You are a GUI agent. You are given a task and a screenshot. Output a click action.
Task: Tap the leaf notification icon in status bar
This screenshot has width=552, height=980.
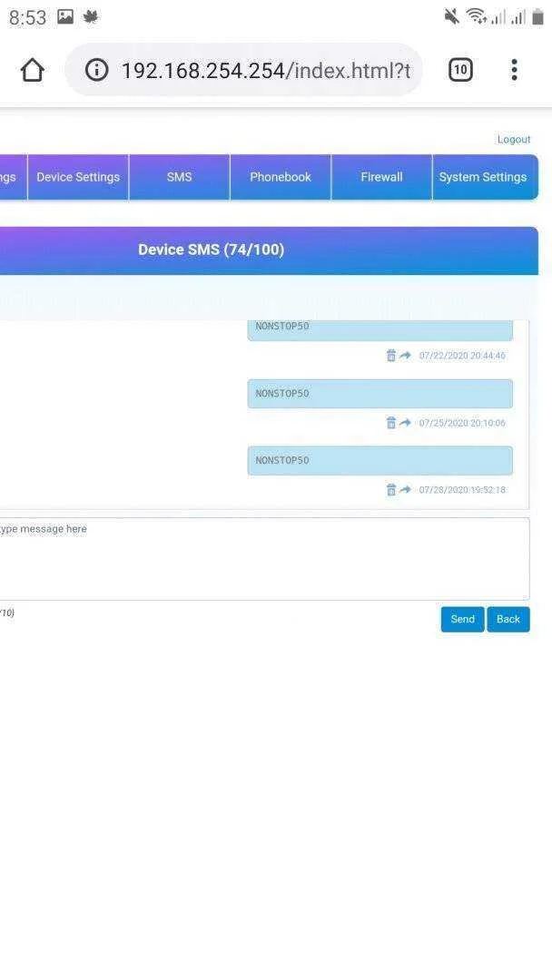[x=92, y=16]
